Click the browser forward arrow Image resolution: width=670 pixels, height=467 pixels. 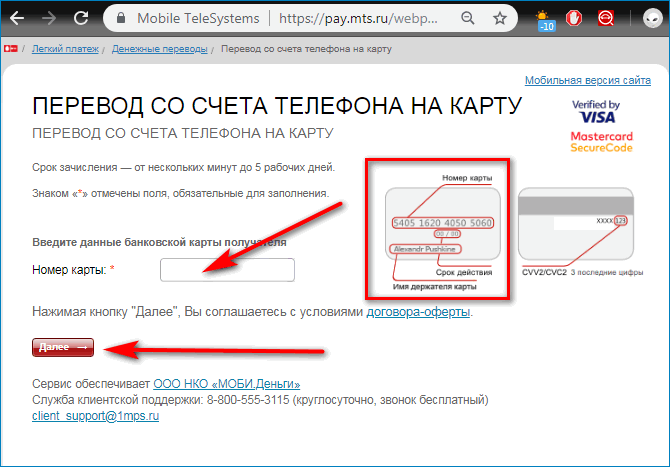coord(49,18)
